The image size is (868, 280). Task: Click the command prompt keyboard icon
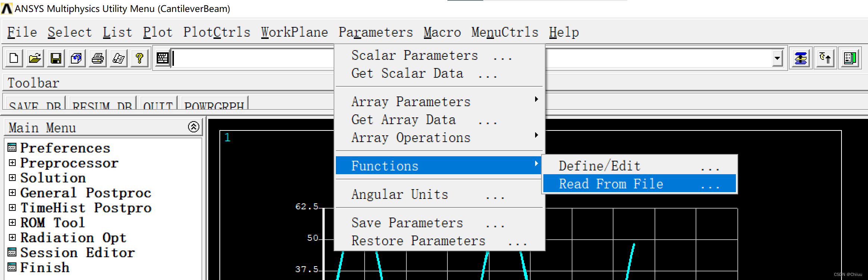tap(162, 58)
